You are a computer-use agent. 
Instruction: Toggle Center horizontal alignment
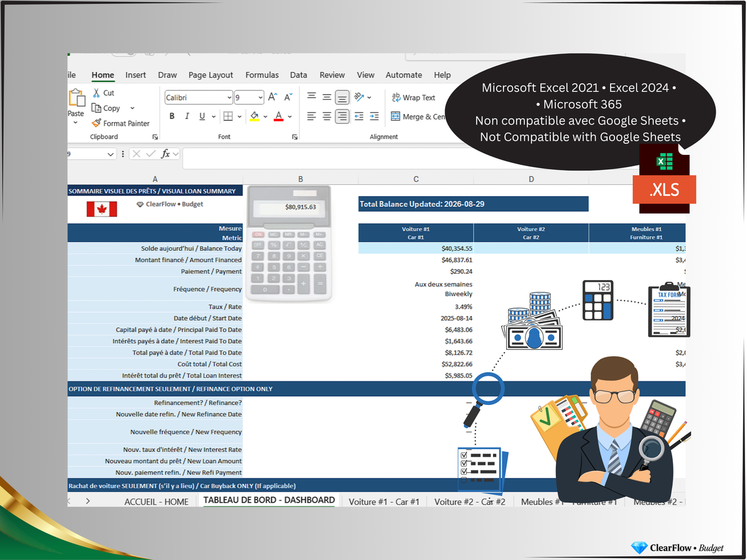click(x=327, y=116)
